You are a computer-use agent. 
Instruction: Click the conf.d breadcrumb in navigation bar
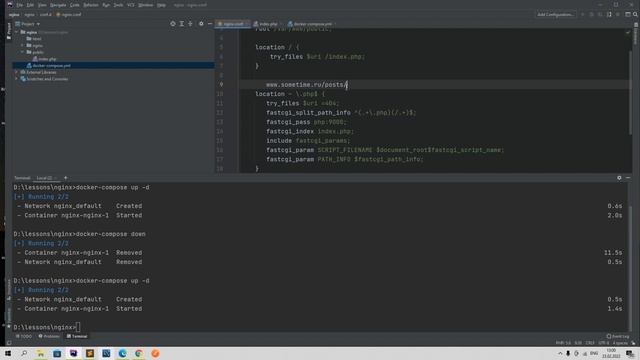(45, 14)
